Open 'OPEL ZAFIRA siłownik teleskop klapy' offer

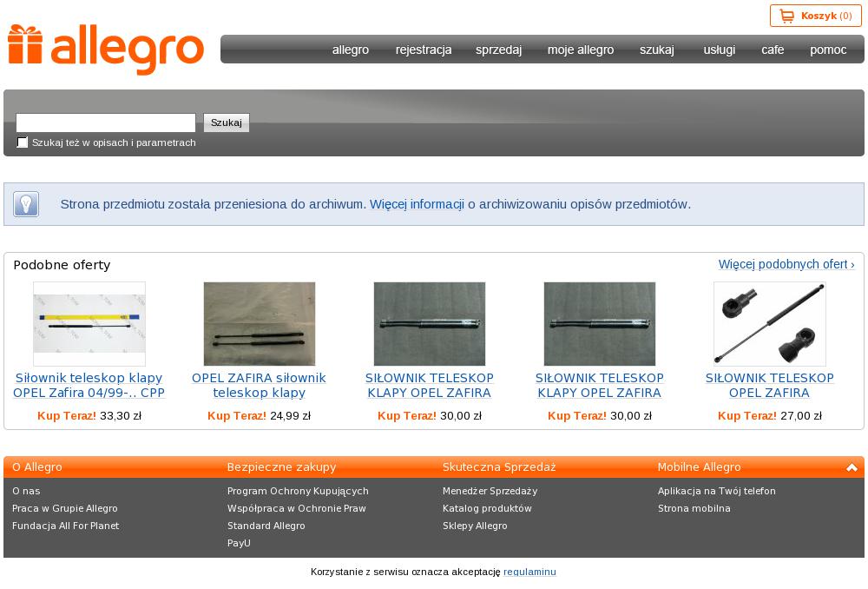pyautogui.click(x=259, y=385)
